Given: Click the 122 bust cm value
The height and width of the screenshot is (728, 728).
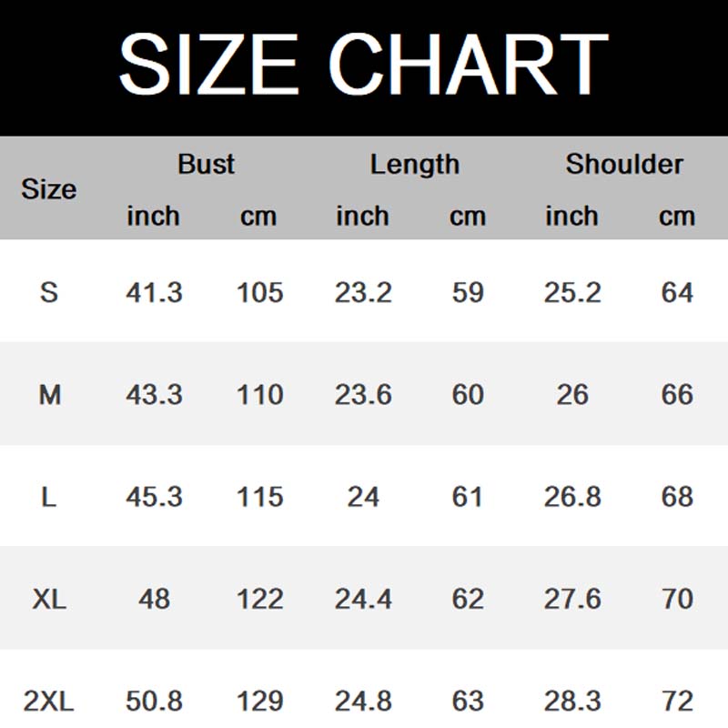Looking at the screenshot, I should pos(259,599).
